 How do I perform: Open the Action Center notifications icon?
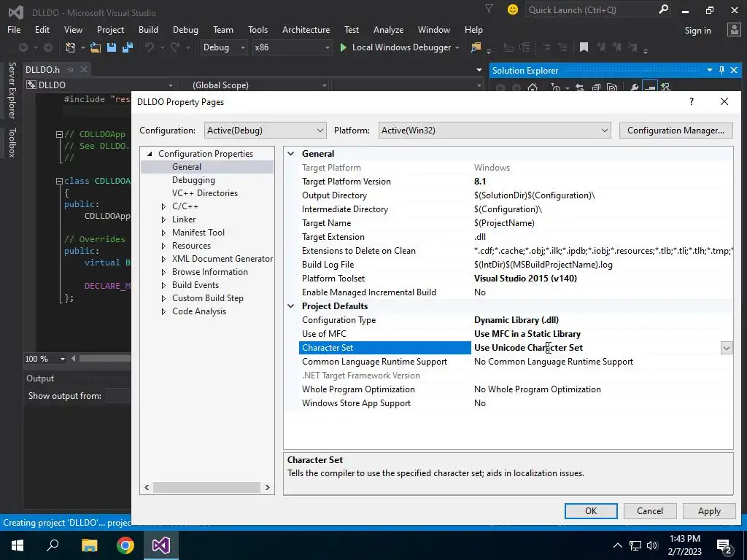724,545
